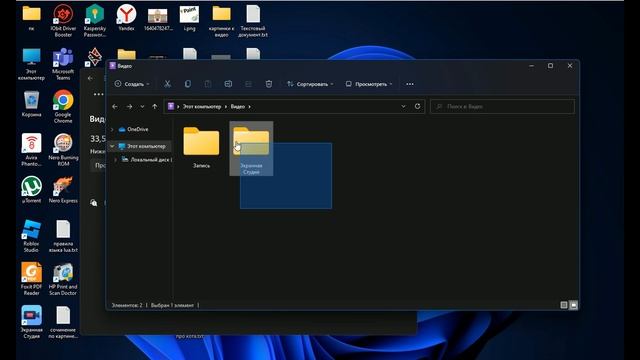Expand the Локальный диск tree node

point(116,160)
